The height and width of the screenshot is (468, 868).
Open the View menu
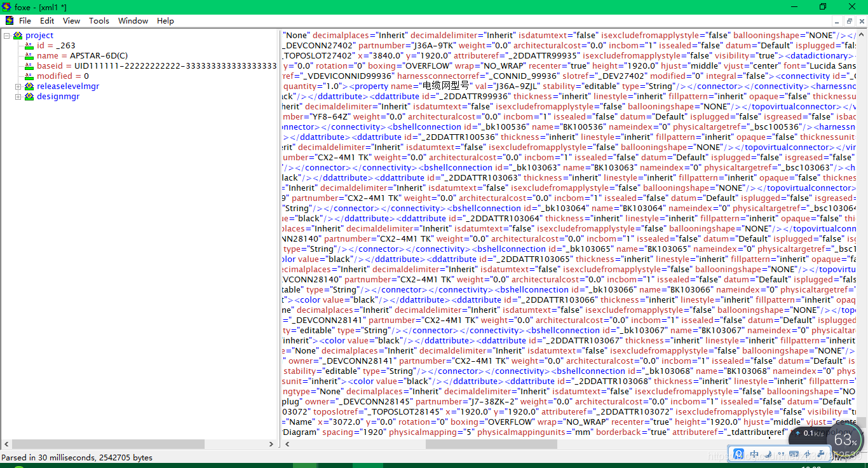(x=71, y=20)
